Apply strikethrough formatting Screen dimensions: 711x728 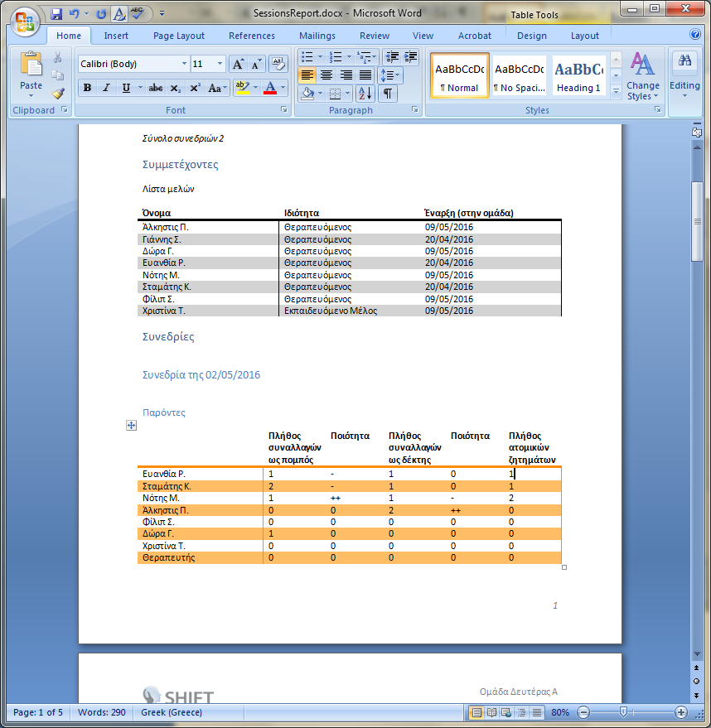point(156,88)
